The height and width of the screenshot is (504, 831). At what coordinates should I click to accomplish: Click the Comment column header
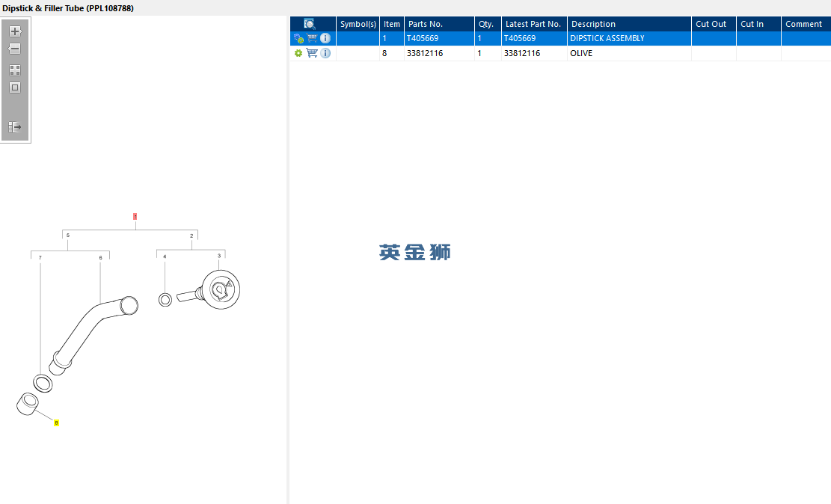(x=806, y=24)
